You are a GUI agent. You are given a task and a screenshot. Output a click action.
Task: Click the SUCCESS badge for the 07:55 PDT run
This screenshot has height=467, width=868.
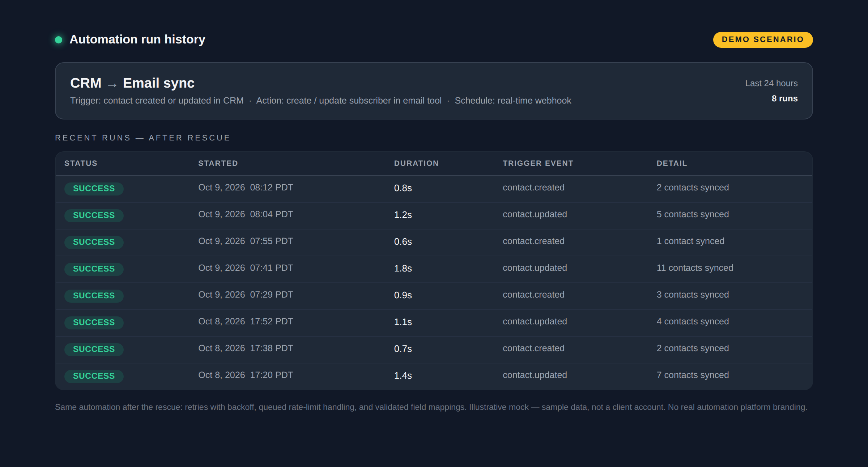point(94,242)
